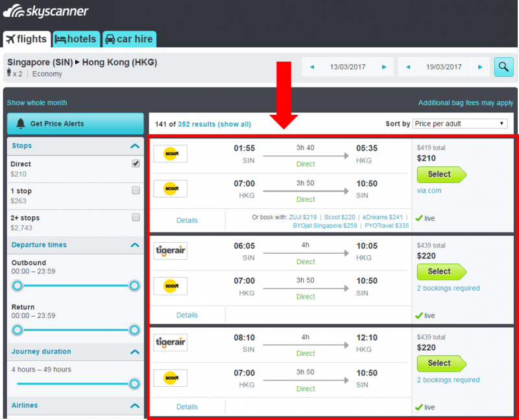Click the Get Price Alerts button

tap(75, 123)
